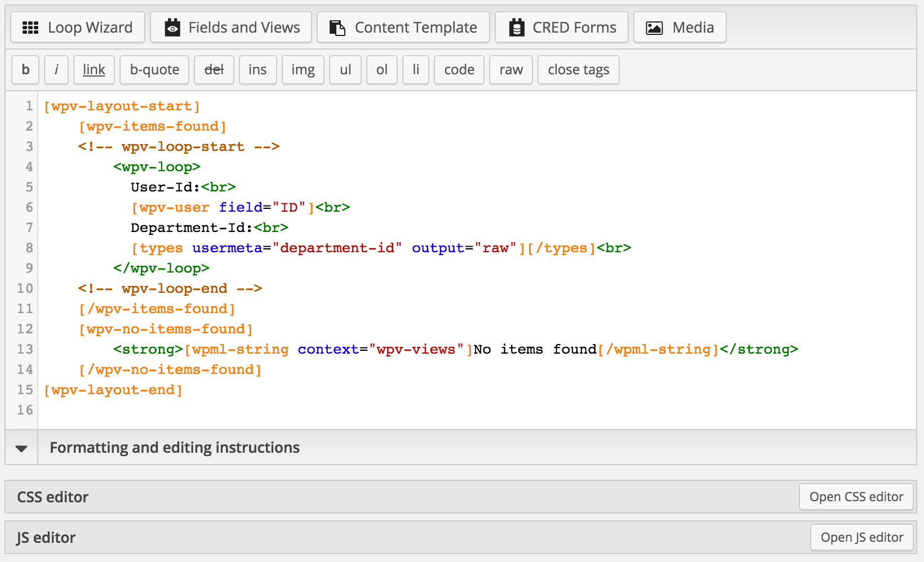Apply bold with the b quicktag
The image size is (924, 562).
click(x=25, y=70)
